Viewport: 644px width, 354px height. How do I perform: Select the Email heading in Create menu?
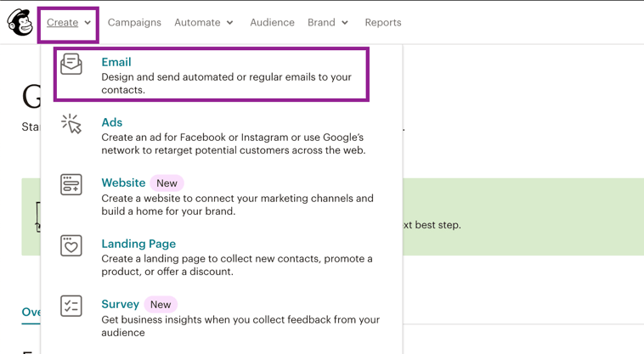(116, 62)
